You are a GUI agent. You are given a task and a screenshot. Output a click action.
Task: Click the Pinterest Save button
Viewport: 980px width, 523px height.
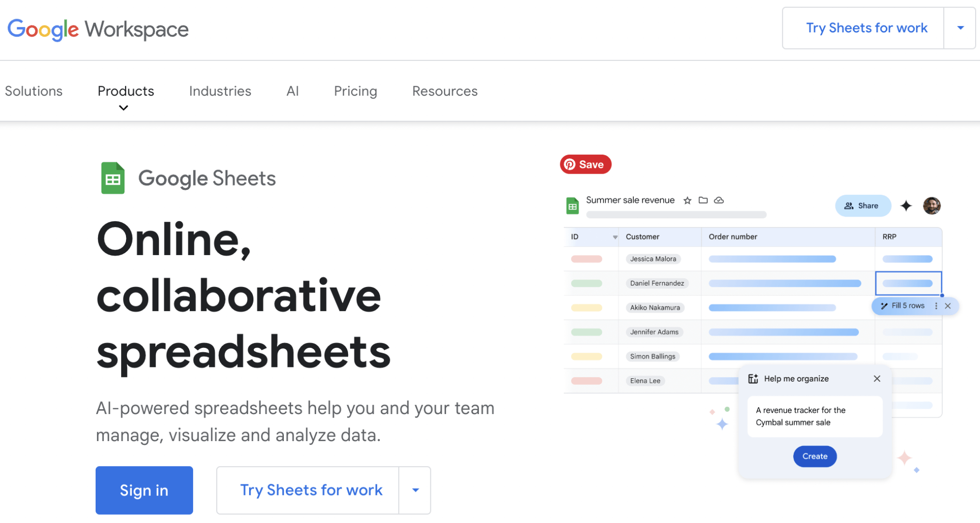coord(585,164)
